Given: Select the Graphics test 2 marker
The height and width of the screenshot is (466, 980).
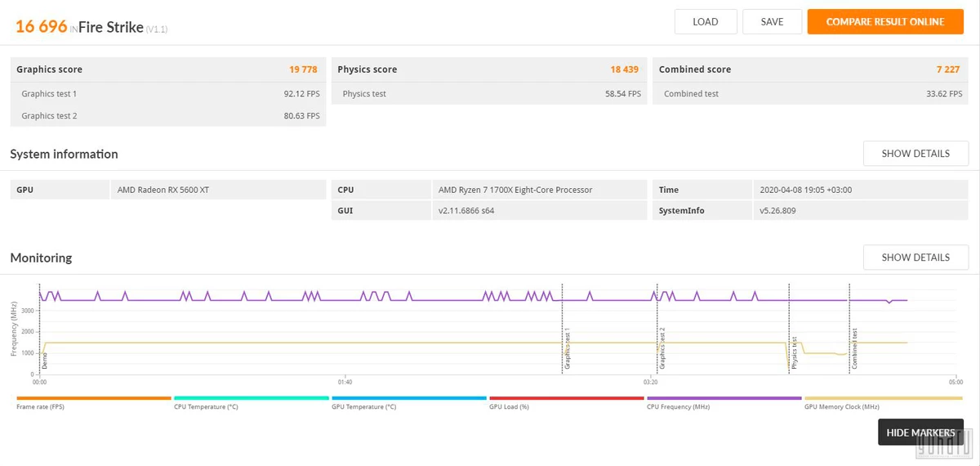Looking at the screenshot, I should 662,349.
